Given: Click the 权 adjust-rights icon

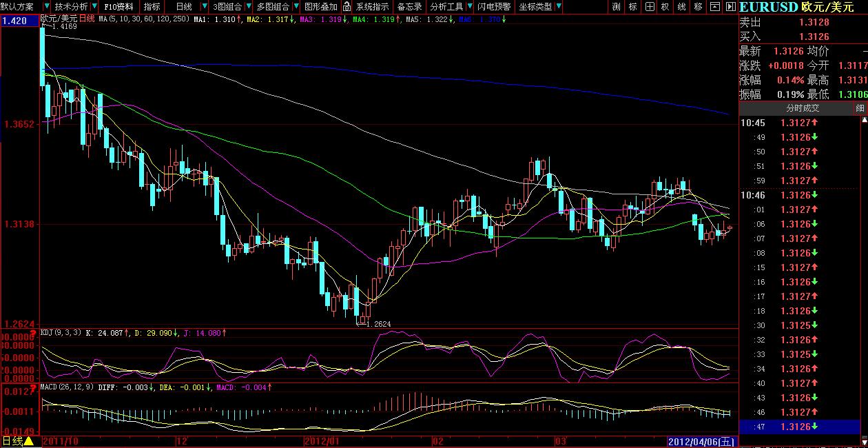Looking at the screenshot, I should (665, 6).
